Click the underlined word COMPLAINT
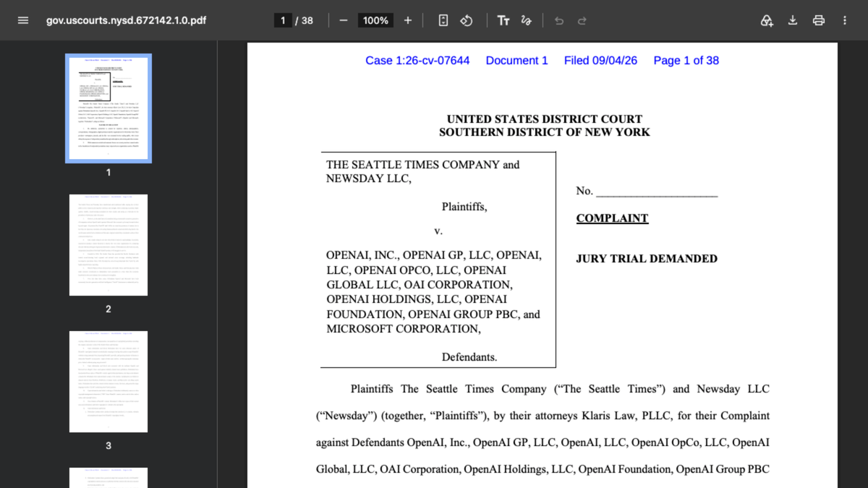868x488 pixels. (x=612, y=218)
